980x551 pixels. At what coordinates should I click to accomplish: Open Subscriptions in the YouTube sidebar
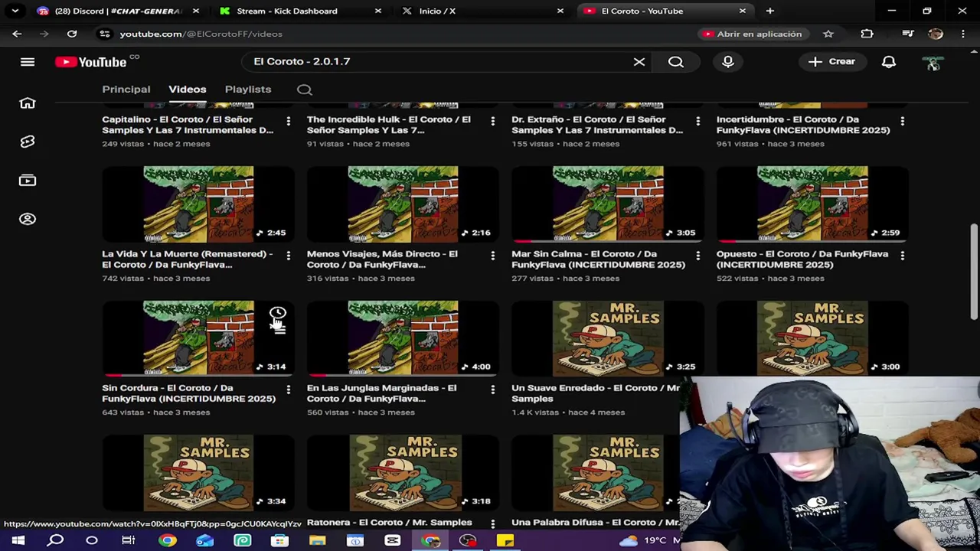(x=28, y=181)
